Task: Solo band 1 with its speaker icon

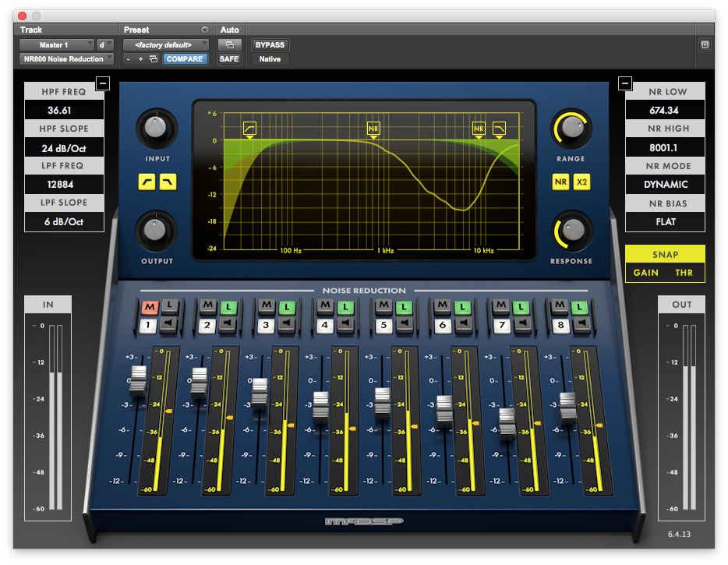Action: [168, 323]
